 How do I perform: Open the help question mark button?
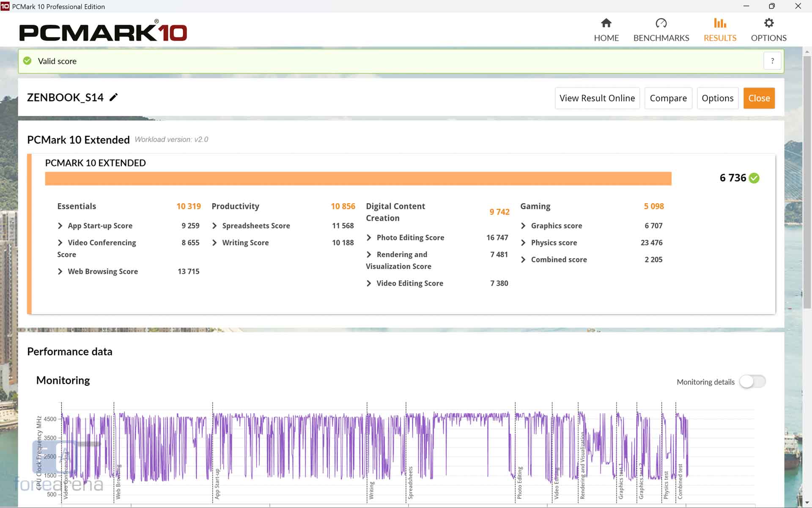click(x=772, y=61)
